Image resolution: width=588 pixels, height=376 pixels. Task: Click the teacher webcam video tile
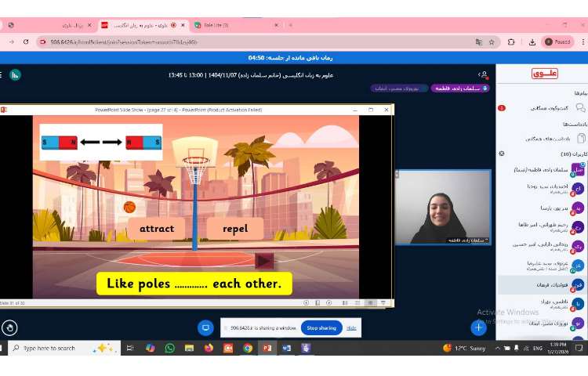[443, 207]
